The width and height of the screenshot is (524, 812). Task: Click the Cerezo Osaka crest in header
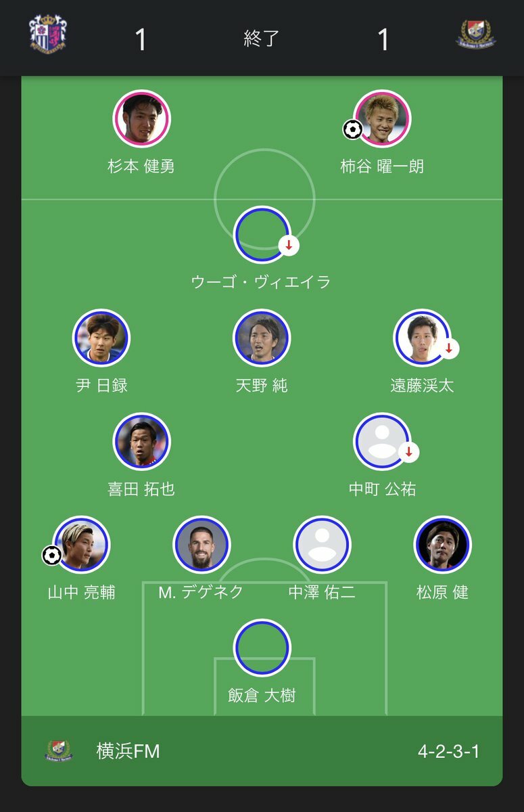pos(48,34)
